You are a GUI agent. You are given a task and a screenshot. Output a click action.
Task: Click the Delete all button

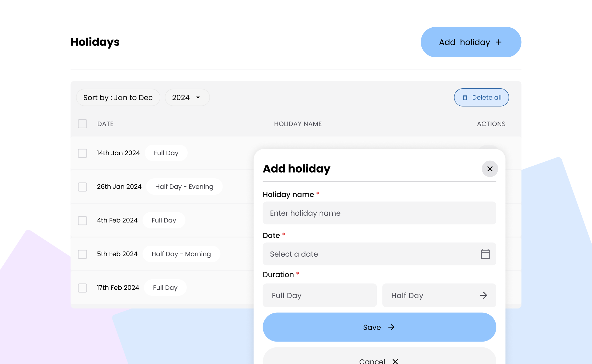pyautogui.click(x=481, y=97)
